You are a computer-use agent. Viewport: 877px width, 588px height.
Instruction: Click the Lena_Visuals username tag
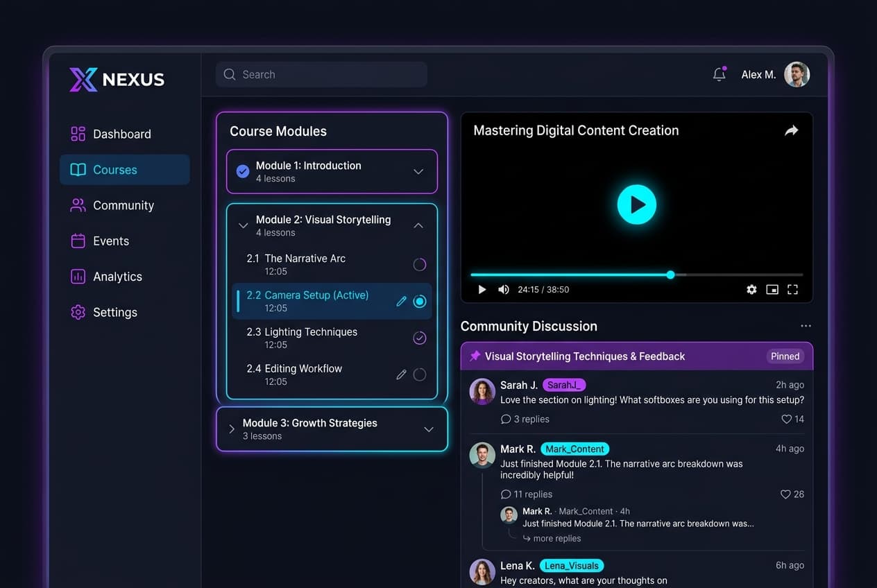pyautogui.click(x=572, y=566)
